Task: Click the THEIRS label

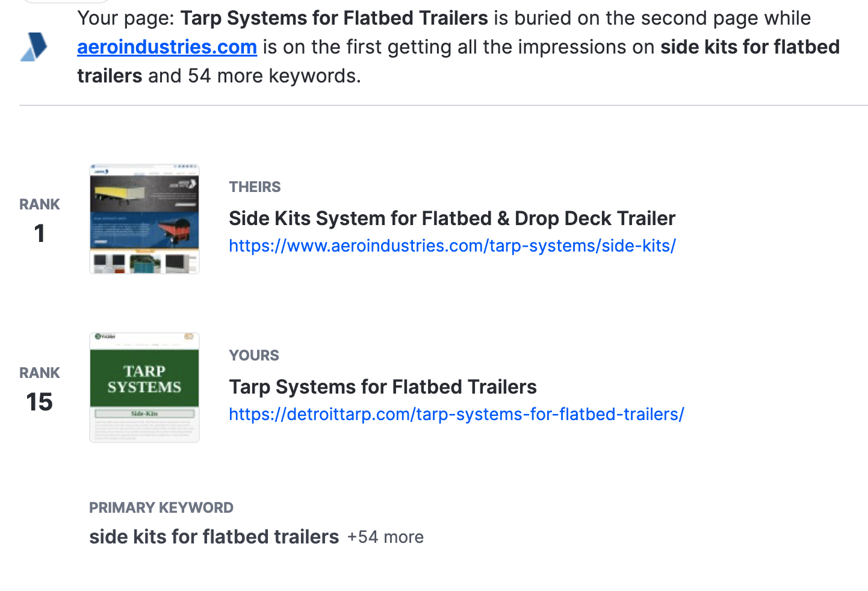Action: tap(255, 187)
